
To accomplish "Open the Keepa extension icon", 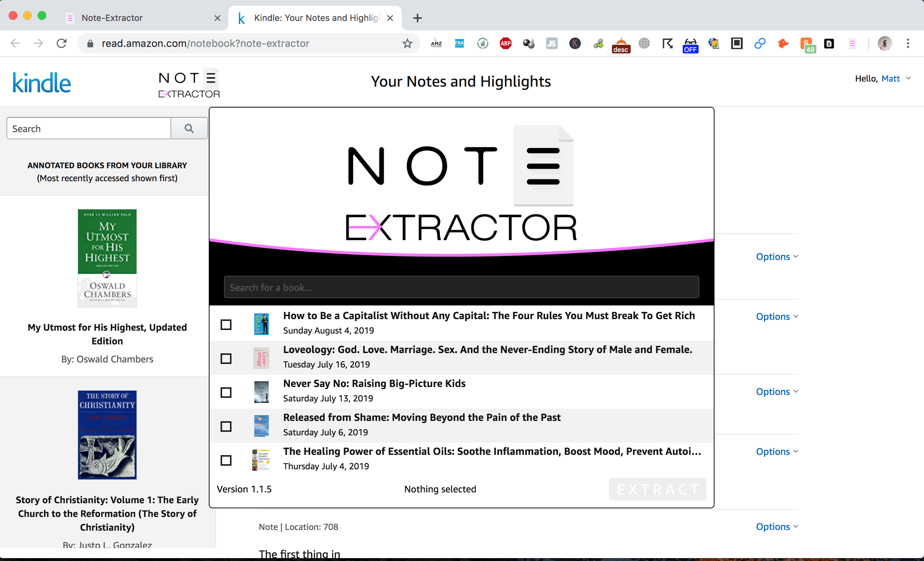I will [575, 43].
